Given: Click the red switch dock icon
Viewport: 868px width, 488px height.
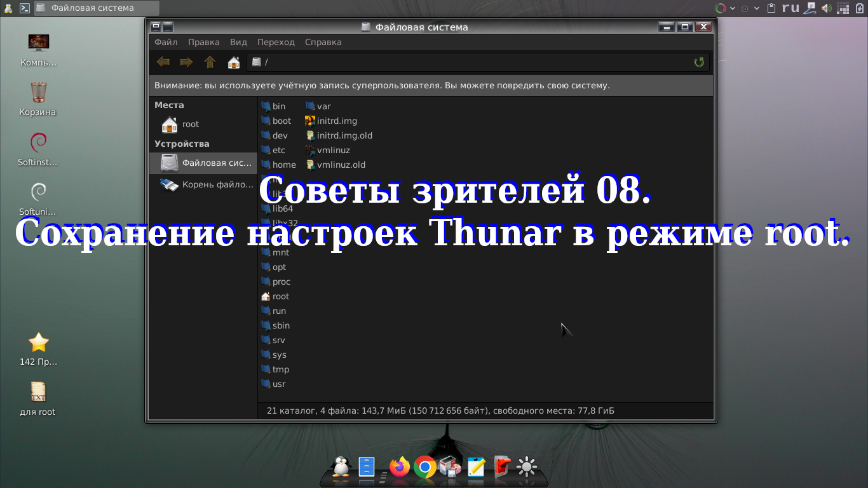Looking at the screenshot, I should (502, 468).
